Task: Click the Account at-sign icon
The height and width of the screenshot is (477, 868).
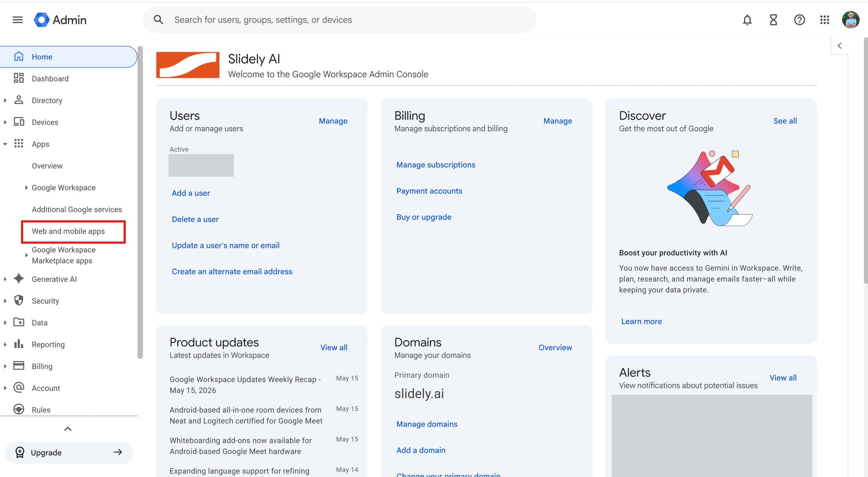Action: (x=19, y=388)
